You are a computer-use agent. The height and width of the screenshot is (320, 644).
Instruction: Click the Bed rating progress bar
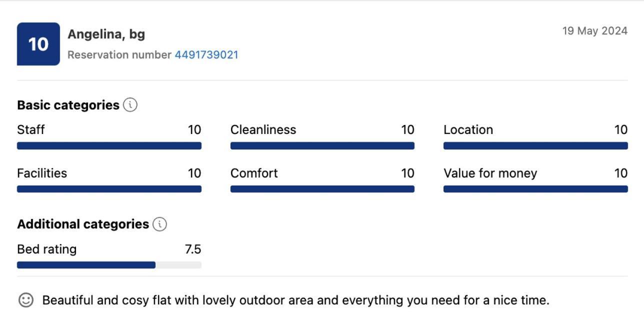[109, 265]
